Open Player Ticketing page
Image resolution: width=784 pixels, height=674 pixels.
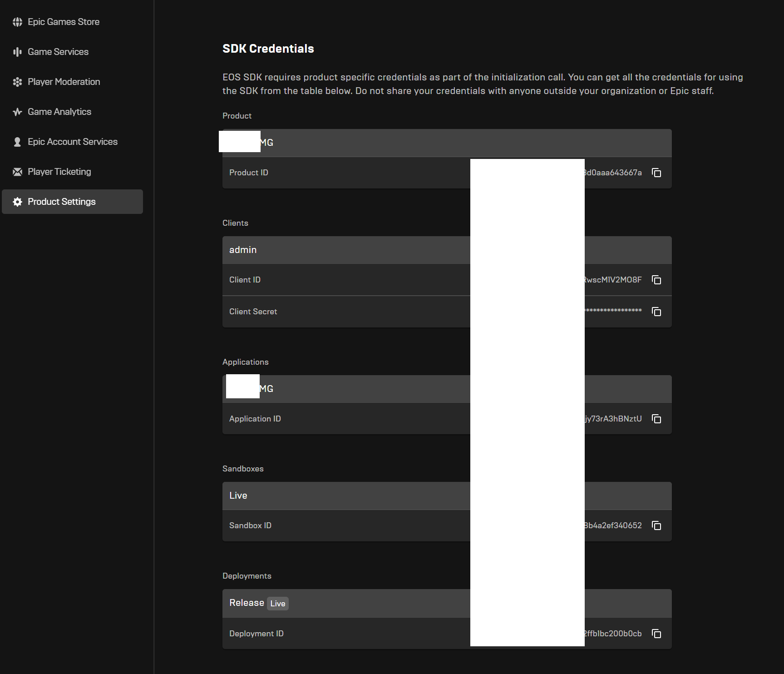click(59, 172)
